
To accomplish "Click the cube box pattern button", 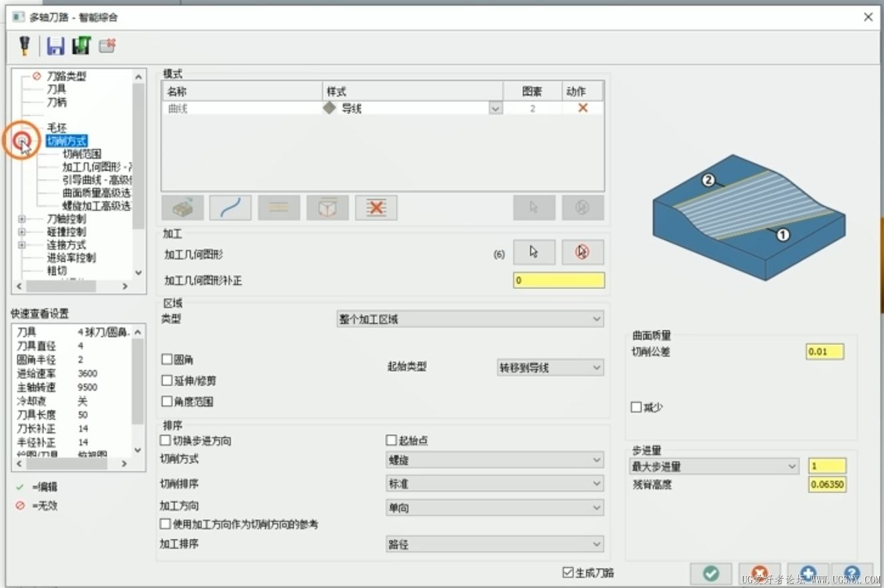I will point(328,208).
